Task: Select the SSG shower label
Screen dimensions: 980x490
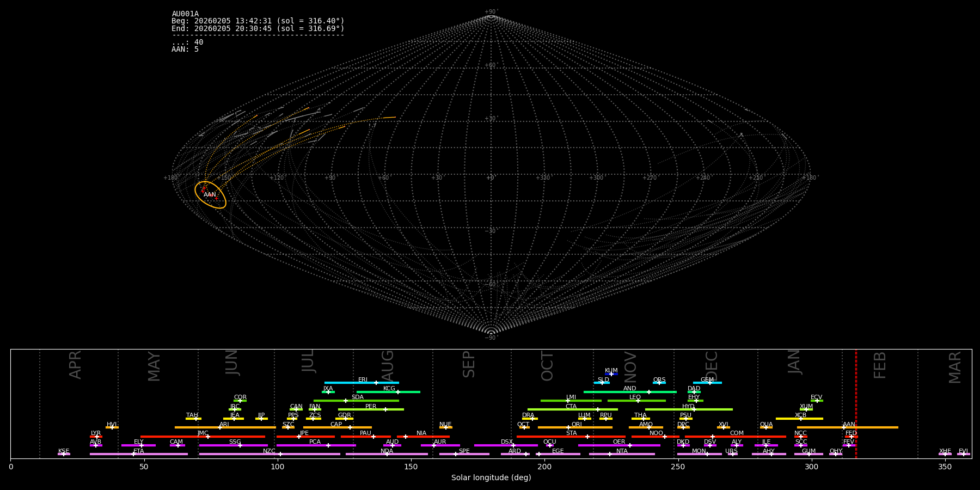Action: 235,442
